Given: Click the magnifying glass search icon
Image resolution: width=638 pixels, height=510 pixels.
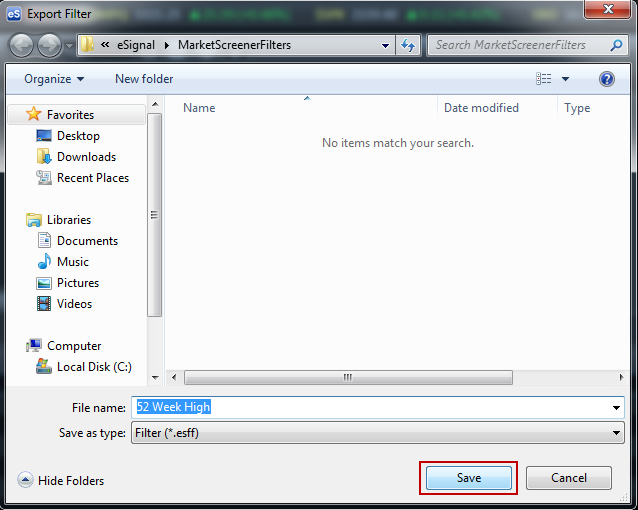Looking at the screenshot, I should click(x=616, y=45).
